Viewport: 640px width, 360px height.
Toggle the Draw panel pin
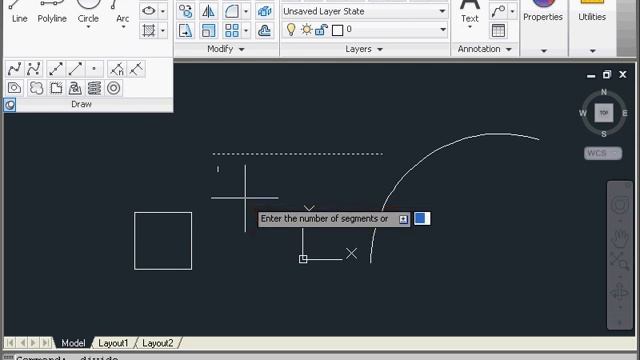[10, 105]
